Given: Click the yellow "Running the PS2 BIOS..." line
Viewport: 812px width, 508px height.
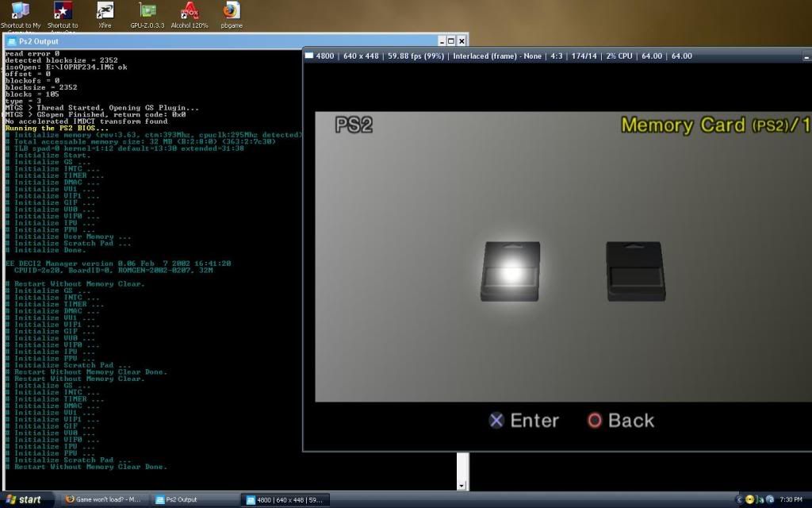Looking at the screenshot, I should tap(57, 128).
